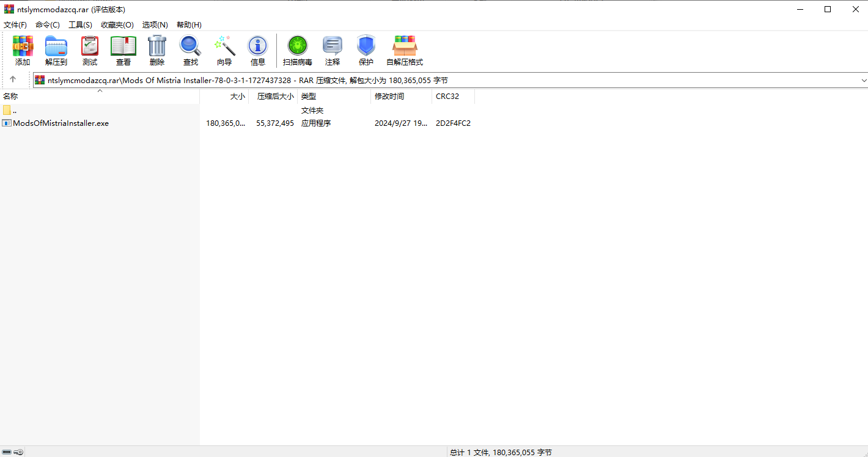The width and height of the screenshot is (868, 457).
Task: Sort by the 修改时间 column header
Action: click(x=402, y=97)
